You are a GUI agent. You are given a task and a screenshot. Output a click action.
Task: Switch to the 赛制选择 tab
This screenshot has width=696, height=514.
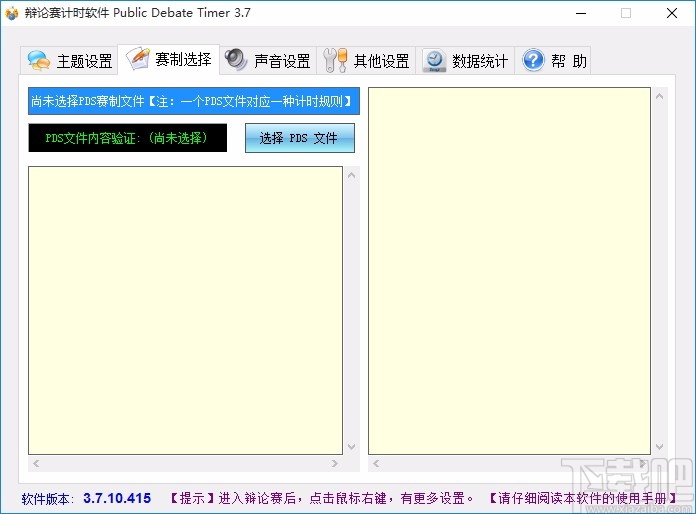click(x=169, y=59)
